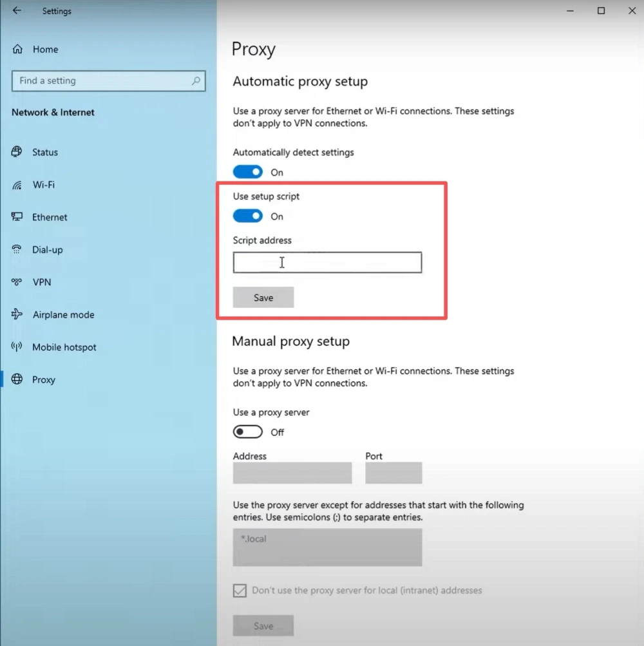The width and height of the screenshot is (644, 646).
Task: Go back with the Settings back arrow
Action: coord(17,11)
